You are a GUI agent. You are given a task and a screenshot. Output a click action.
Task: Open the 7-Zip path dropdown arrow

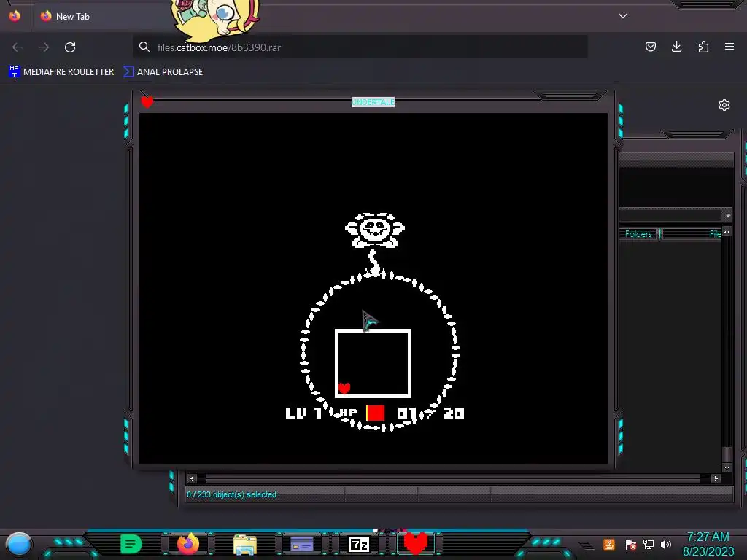(x=728, y=216)
